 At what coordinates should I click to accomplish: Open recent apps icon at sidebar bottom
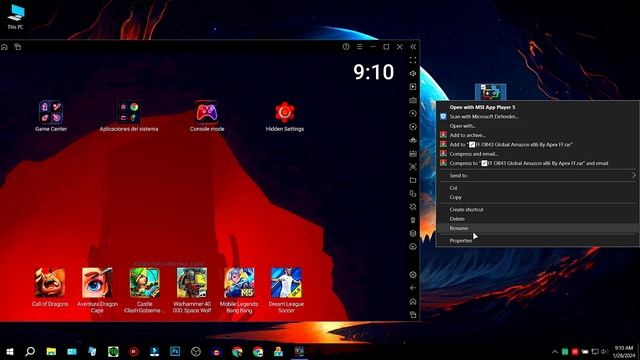[413, 315]
